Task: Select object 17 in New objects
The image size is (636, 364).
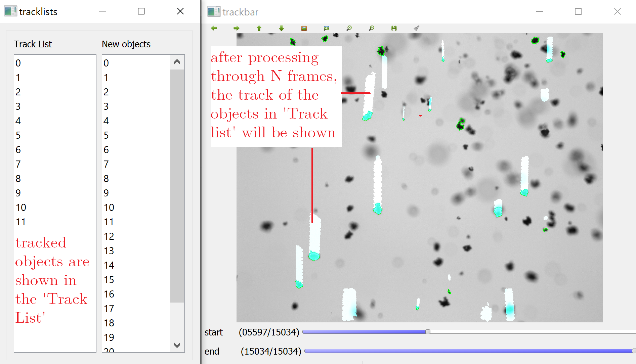Action: point(136,308)
